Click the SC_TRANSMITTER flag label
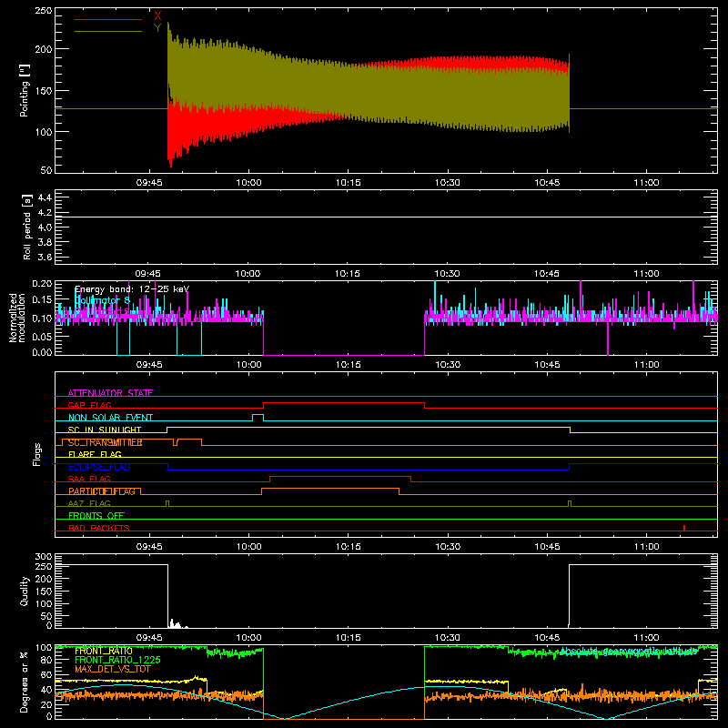This screenshot has width=728, height=728. [x=105, y=442]
